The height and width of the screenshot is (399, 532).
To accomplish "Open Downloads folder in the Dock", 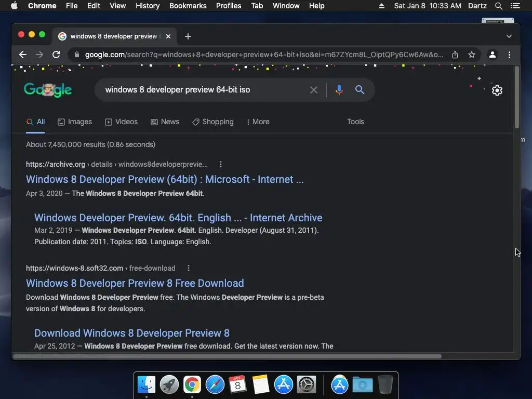I will tap(362, 385).
